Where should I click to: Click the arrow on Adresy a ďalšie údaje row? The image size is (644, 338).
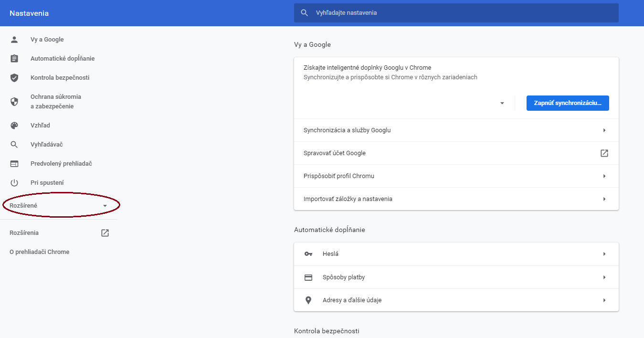click(x=604, y=300)
